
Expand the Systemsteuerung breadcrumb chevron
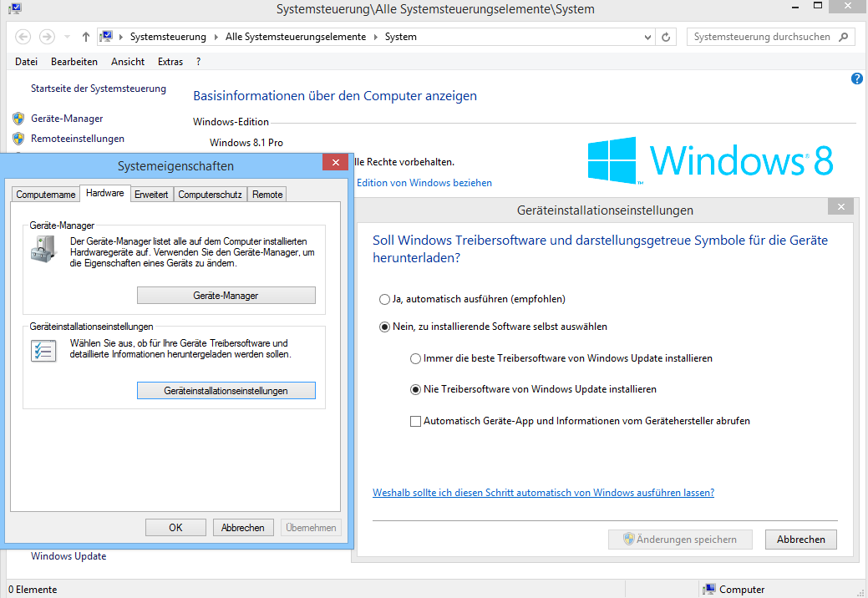click(x=216, y=37)
